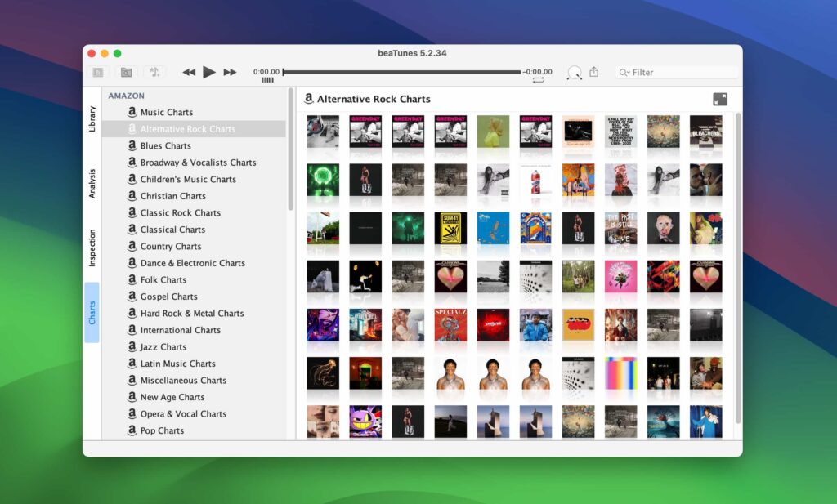This screenshot has height=504, width=837.
Task: Click the magnifying glass icon in the toolbar
Action: click(575, 72)
